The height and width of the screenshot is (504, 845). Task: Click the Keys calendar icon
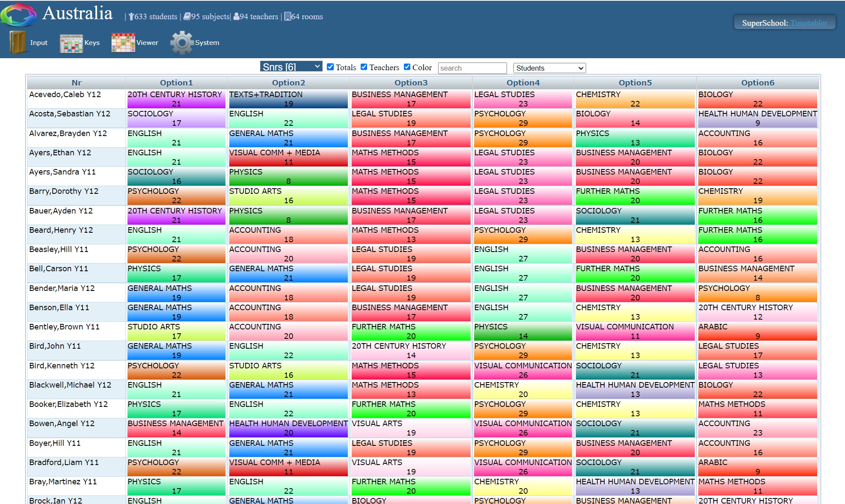(x=71, y=43)
